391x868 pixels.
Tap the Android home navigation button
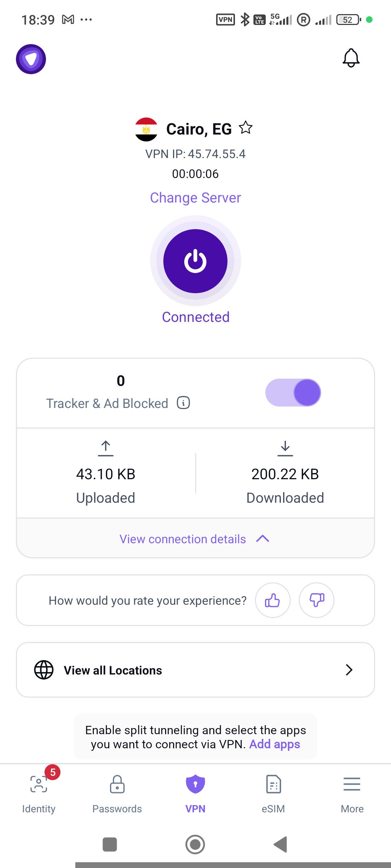click(195, 844)
